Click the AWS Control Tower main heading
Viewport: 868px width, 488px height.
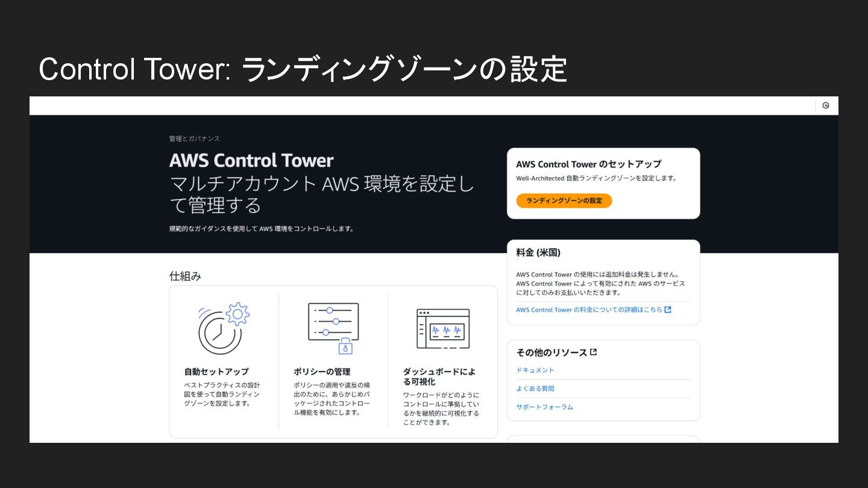pyautogui.click(x=251, y=160)
